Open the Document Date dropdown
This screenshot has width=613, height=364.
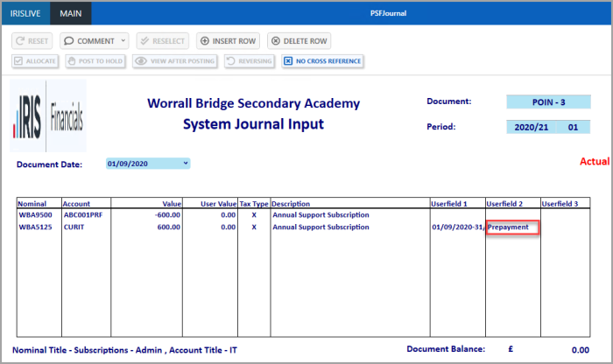coord(185,163)
